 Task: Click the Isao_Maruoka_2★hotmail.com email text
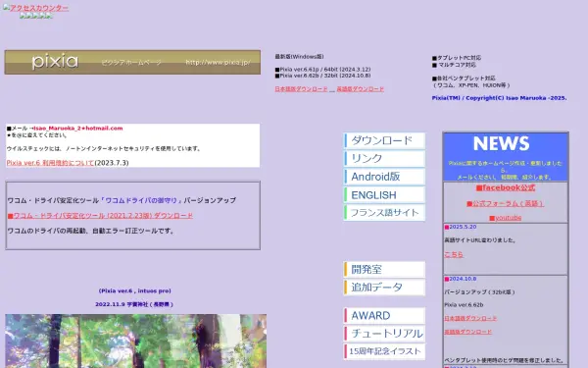(x=78, y=128)
